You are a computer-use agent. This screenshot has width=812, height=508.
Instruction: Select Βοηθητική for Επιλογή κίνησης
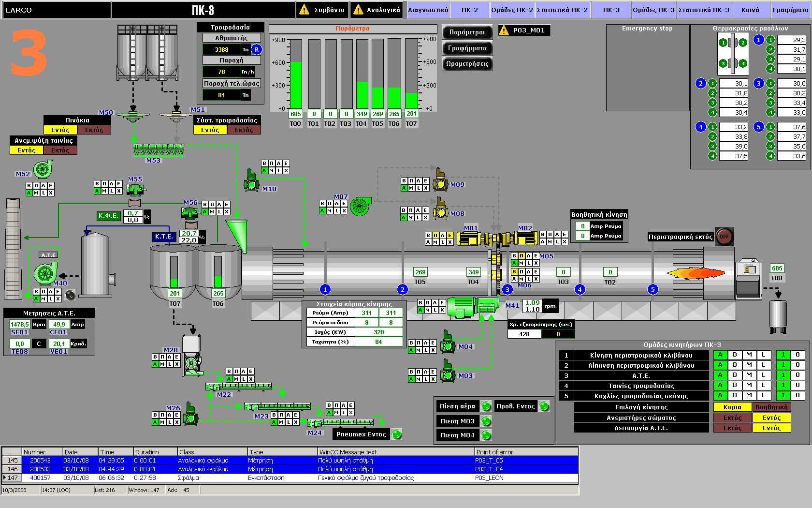[771, 407]
